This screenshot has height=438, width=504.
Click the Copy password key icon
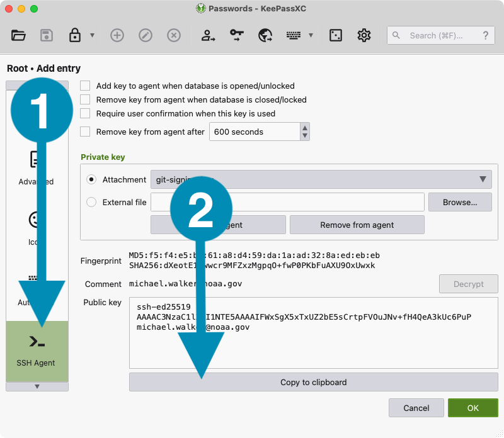coord(237,35)
